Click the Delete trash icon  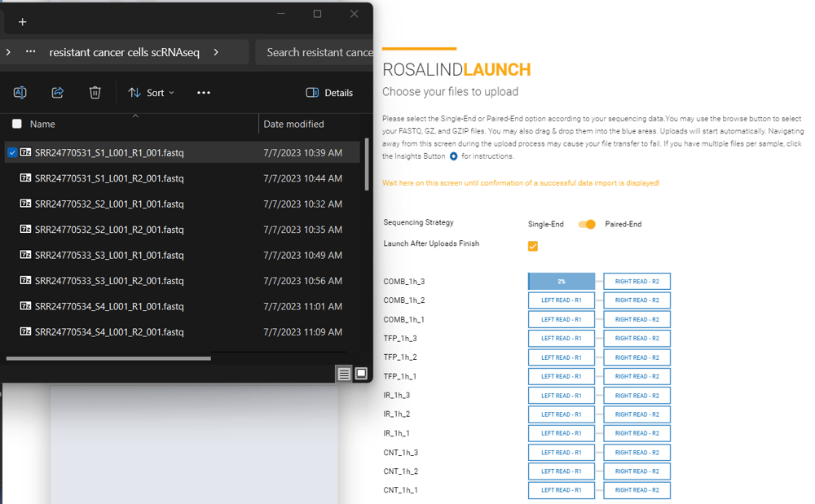(x=95, y=92)
